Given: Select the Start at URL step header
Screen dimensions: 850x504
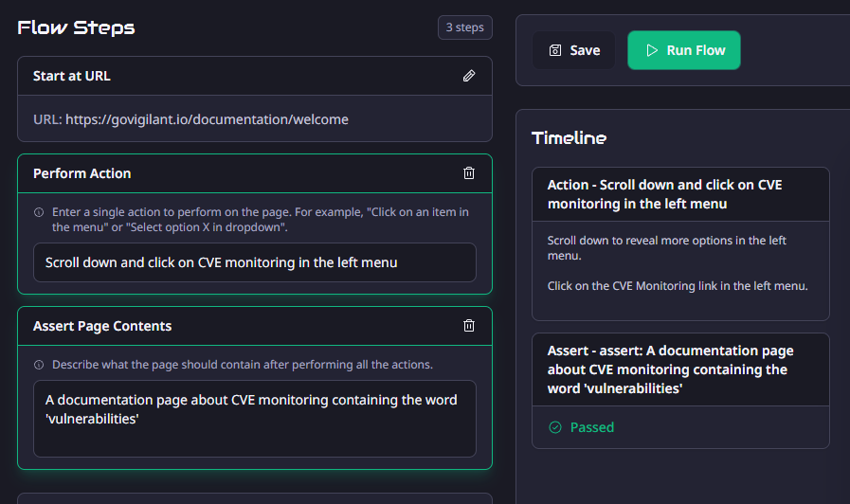Looking at the screenshot, I should pyautogui.click(x=72, y=76).
